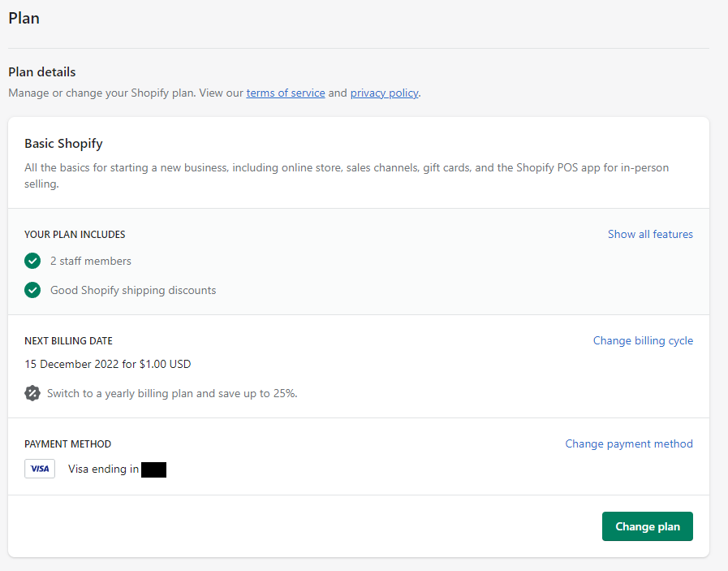
Task: Open the terms of service link
Action: 286,93
